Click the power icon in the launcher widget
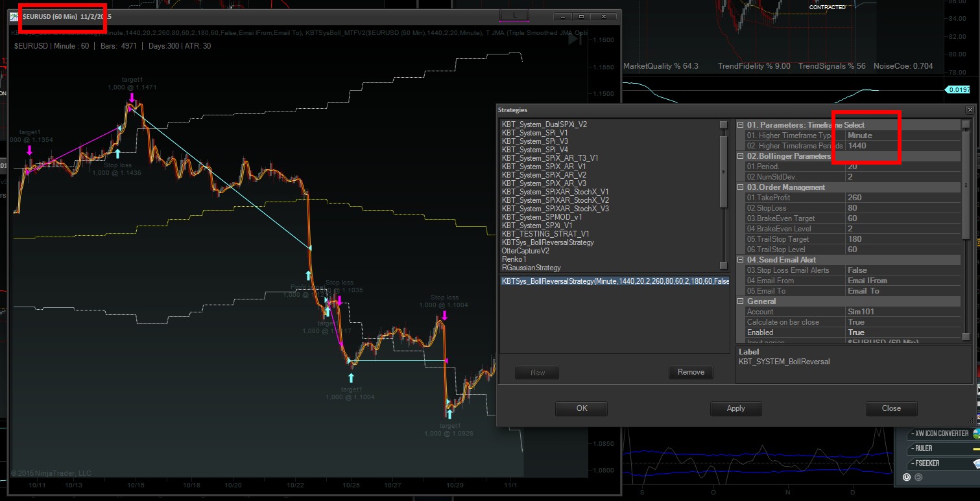Viewport: 980px width, 501px height. [907, 478]
